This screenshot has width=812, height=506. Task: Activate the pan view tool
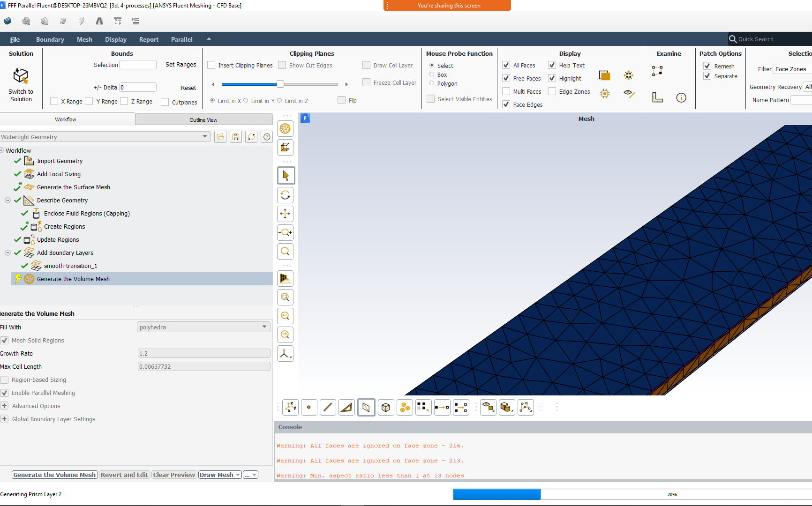[286, 214]
